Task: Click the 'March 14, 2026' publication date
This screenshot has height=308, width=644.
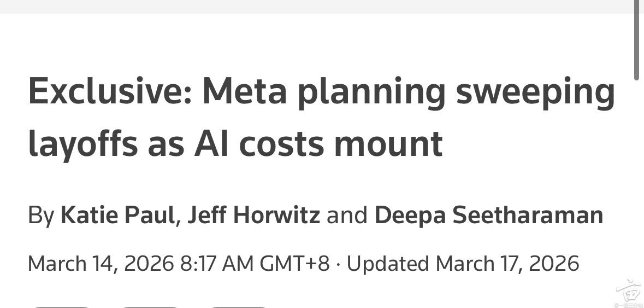Action: 100,264
